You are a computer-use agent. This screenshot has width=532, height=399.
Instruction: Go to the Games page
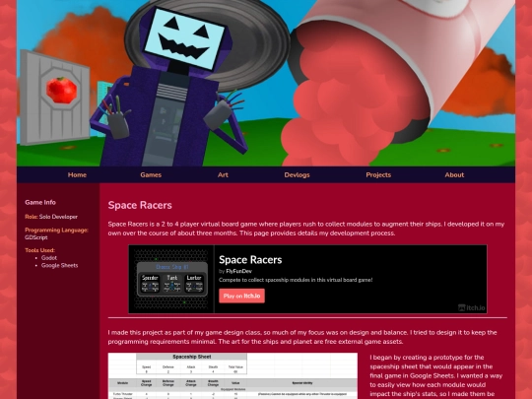151,174
